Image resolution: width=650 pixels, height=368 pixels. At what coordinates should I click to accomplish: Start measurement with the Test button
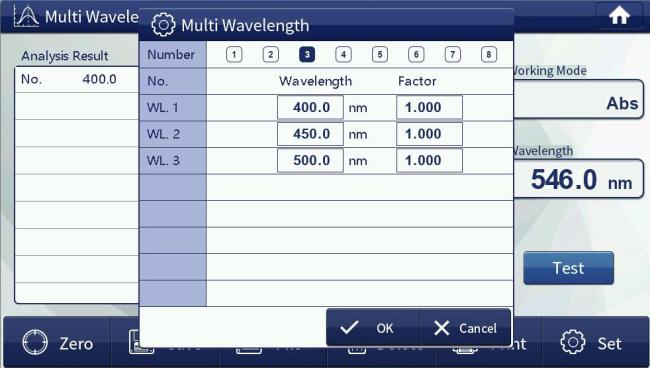(x=568, y=268)
